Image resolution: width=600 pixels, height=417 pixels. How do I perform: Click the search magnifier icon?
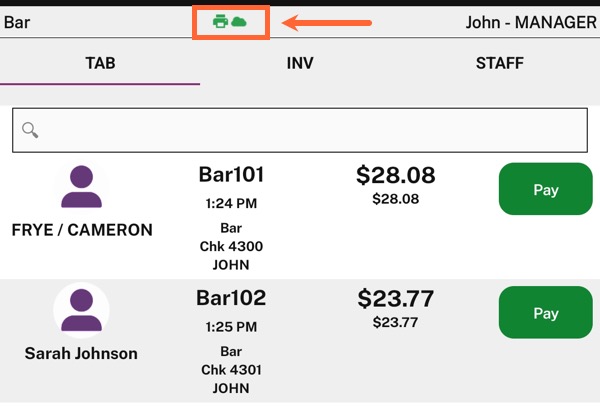pos(30,130)
